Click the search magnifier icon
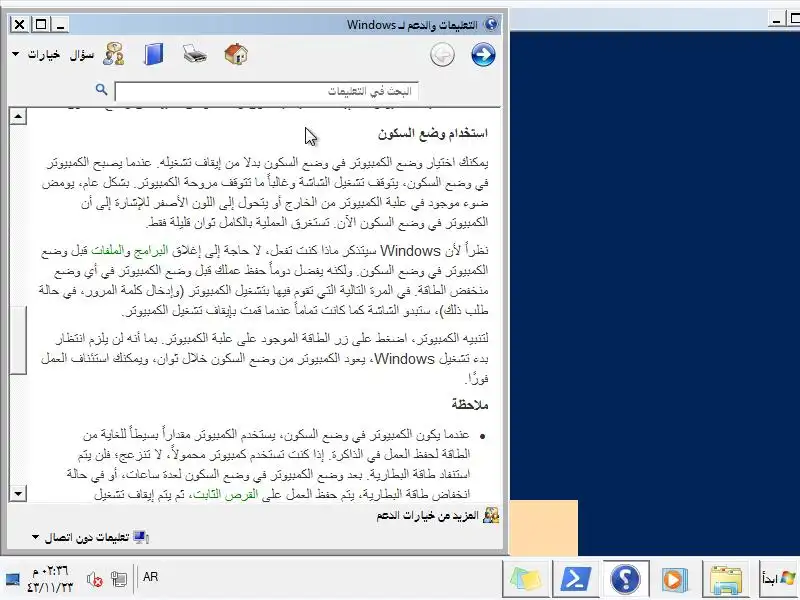800x600 pixels. coord(102,90)
